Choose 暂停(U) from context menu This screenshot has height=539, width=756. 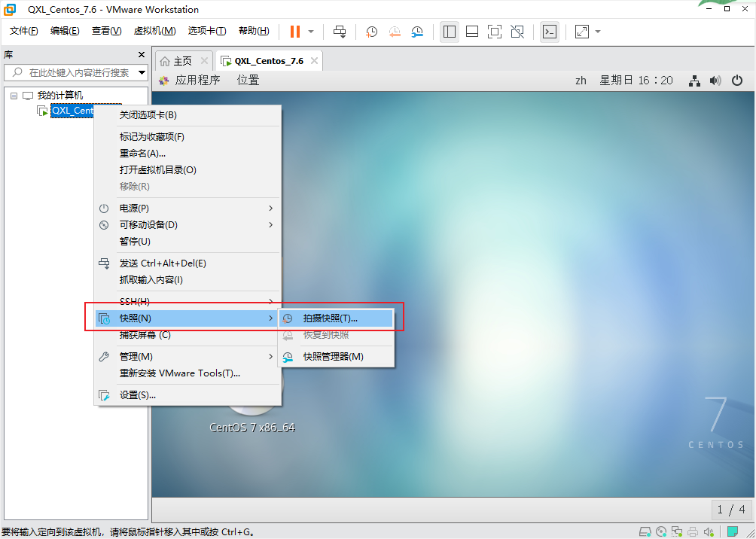pos(188,241)
